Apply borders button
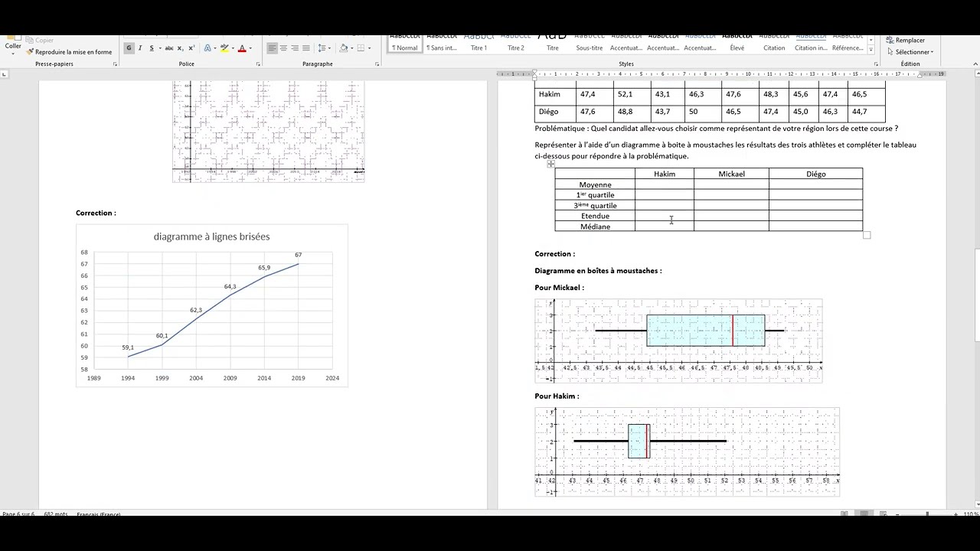The image size is (980, 551). coord(361,48)
